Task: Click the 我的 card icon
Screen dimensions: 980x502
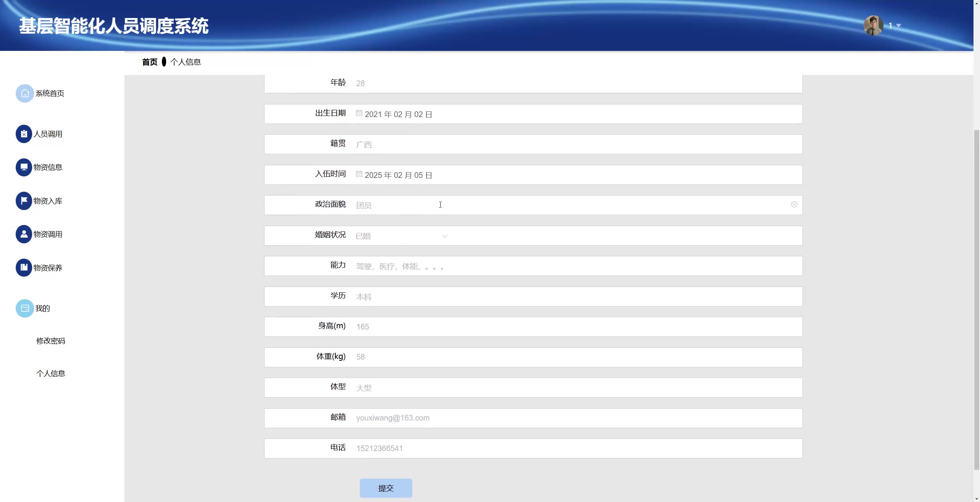Action: pyautogui.click(x=24, y=308)
